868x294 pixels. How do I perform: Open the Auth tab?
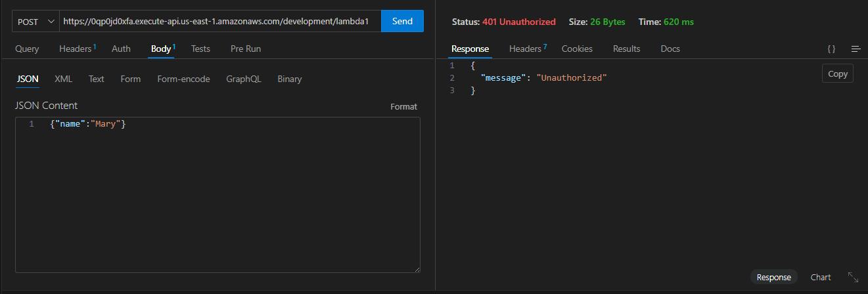(121, 49)
